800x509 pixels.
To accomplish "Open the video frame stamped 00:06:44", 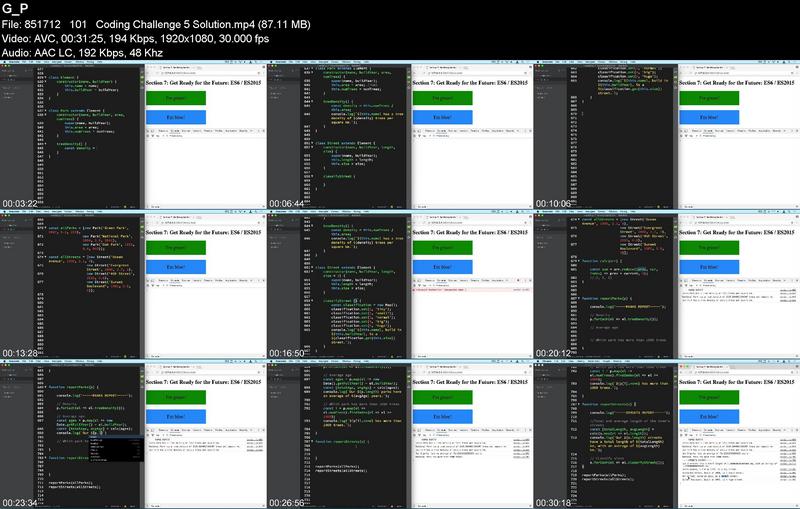I will [x=400, y=135].
